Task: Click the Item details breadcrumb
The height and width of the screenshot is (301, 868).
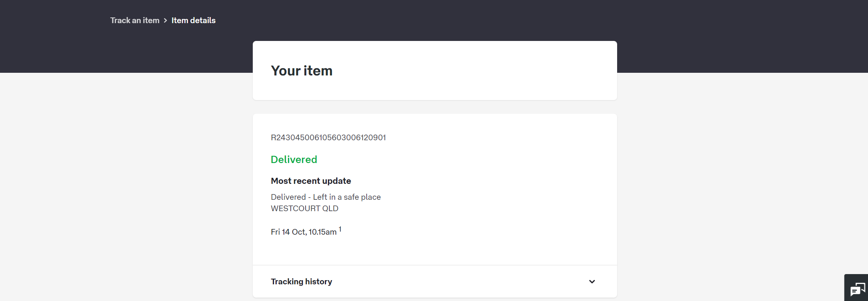Action: (193, 20)
